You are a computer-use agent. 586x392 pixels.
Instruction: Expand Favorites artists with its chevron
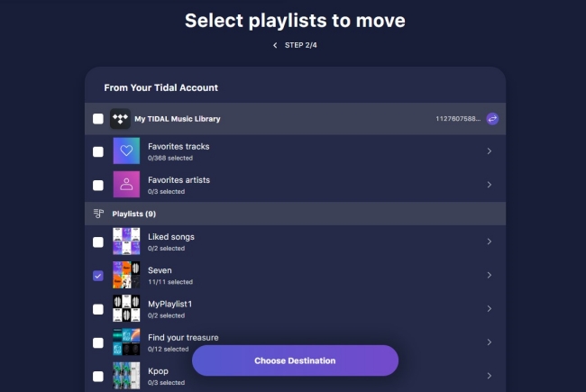coord(490,185)
